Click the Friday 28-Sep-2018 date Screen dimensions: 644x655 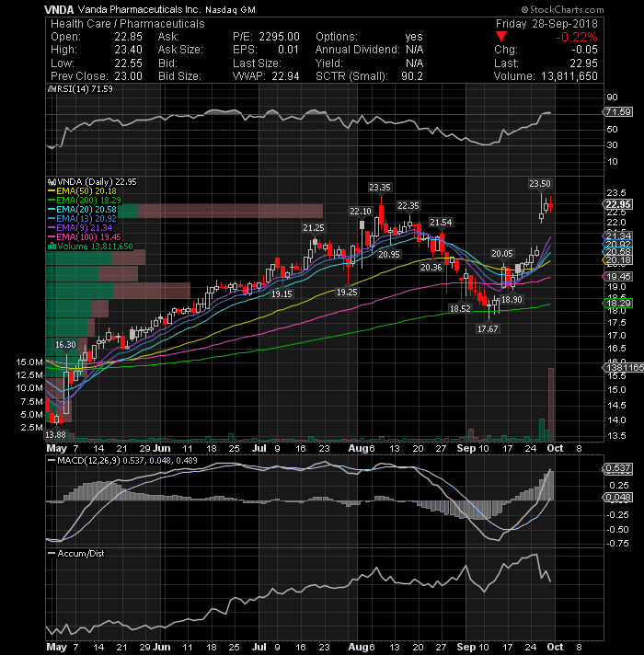click(546, 24)
